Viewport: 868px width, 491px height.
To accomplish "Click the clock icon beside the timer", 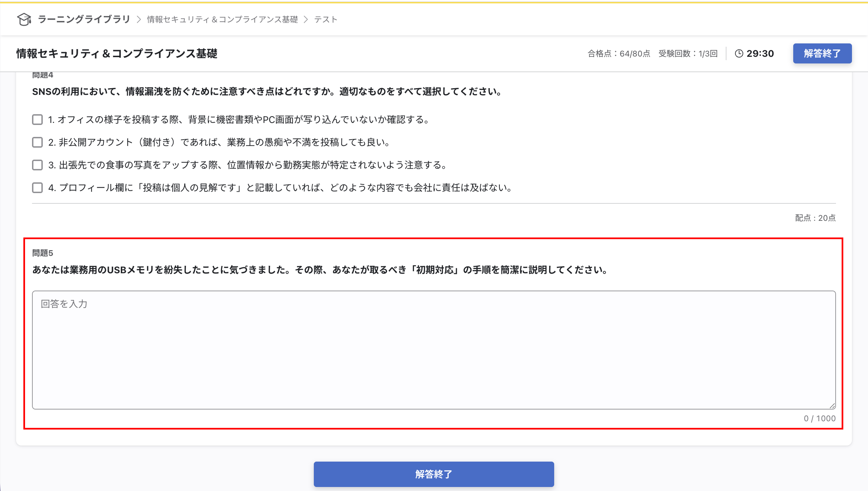I will (738, 53).
